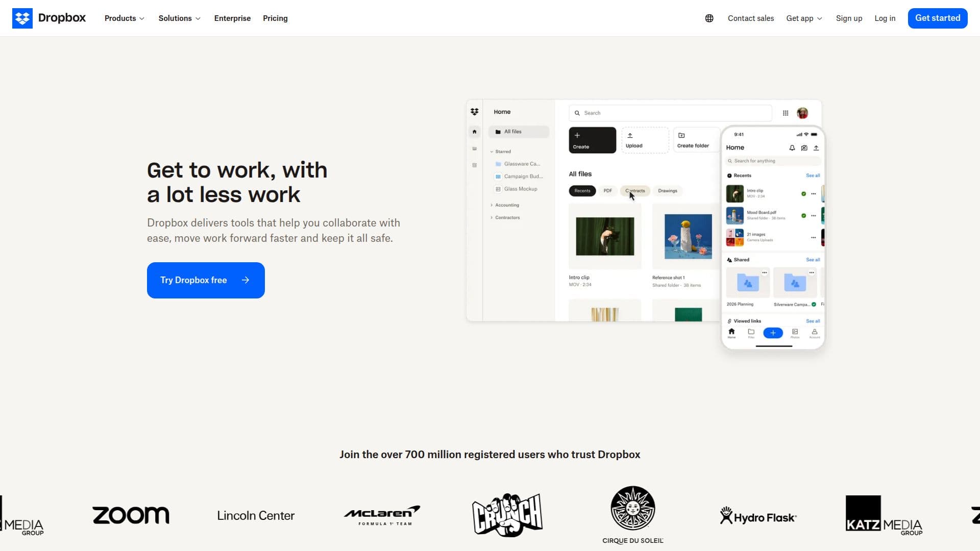Click the Search field in mockup
The image size is (980, 551).
(670, 113)
